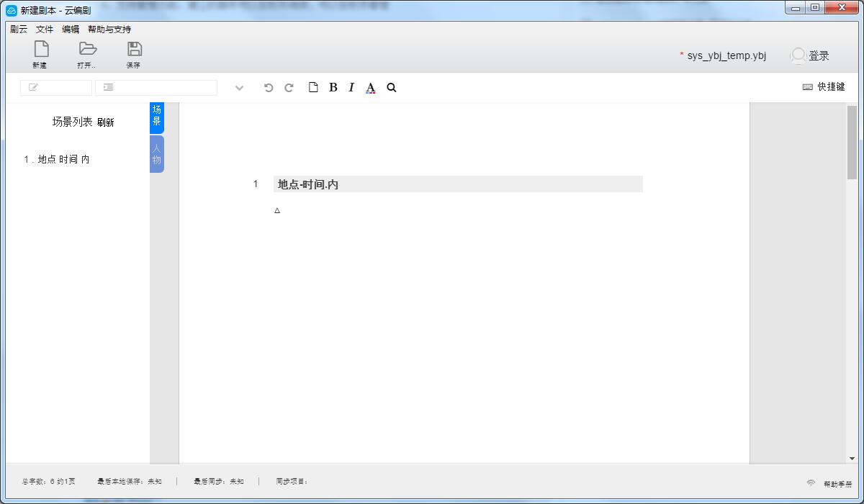Undo the last edit
Screen dimensions: 864x504
[269, 88]
